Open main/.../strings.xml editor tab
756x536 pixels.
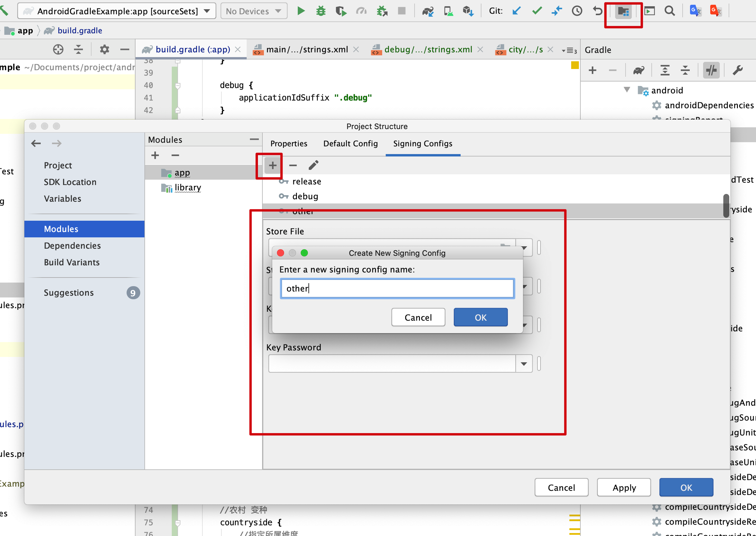tap(307, 49)
